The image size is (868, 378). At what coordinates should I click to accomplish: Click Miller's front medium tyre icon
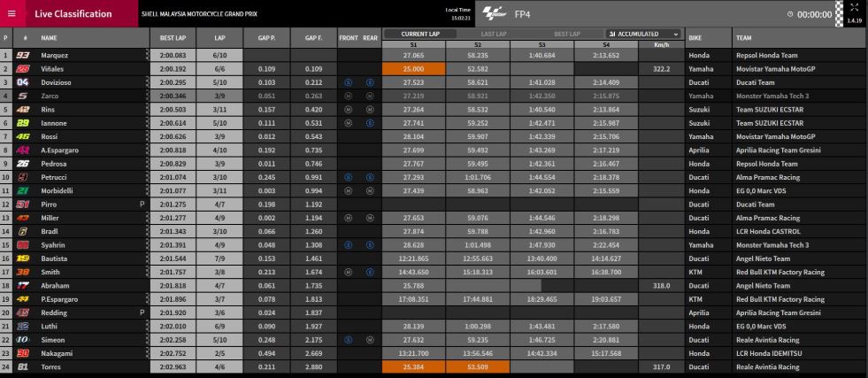[x=349, y=218]
